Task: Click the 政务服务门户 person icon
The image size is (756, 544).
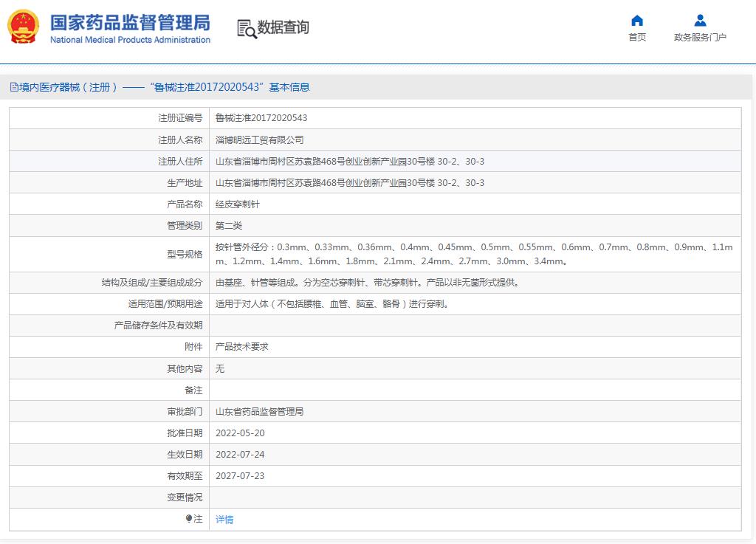Action: [x=700, y=20]
